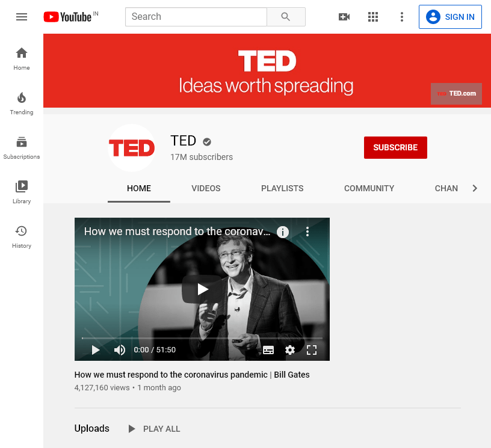Open Library in the sidebar

22,192
